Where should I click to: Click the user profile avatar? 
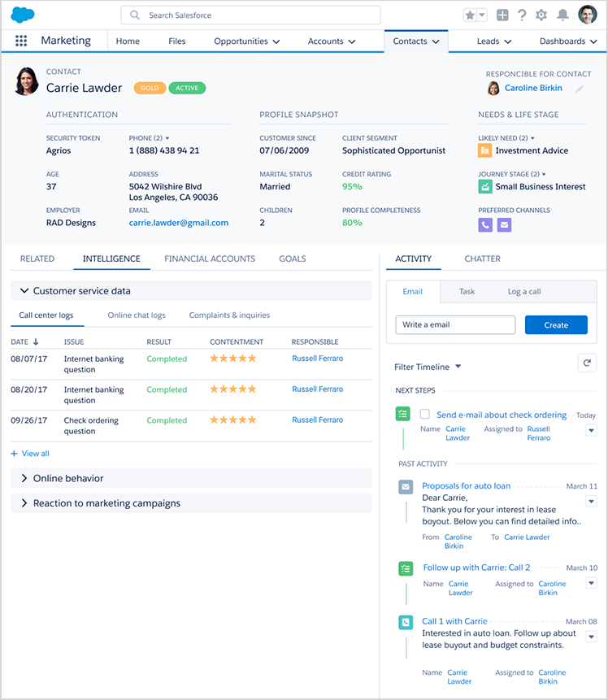[x=588, y=15]
